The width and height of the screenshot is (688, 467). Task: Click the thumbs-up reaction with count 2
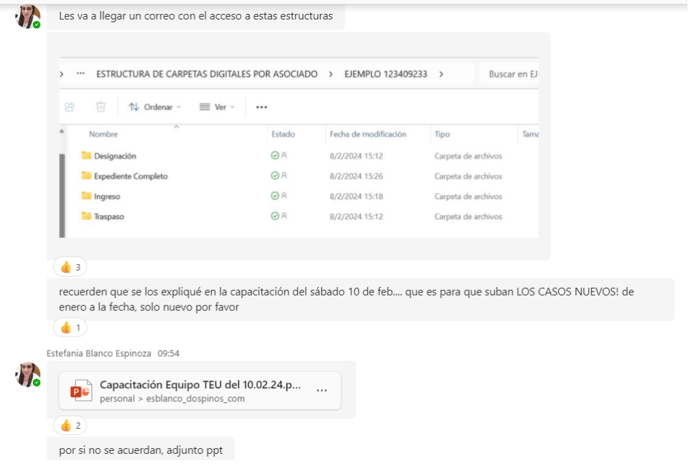(x=70, y=425)
